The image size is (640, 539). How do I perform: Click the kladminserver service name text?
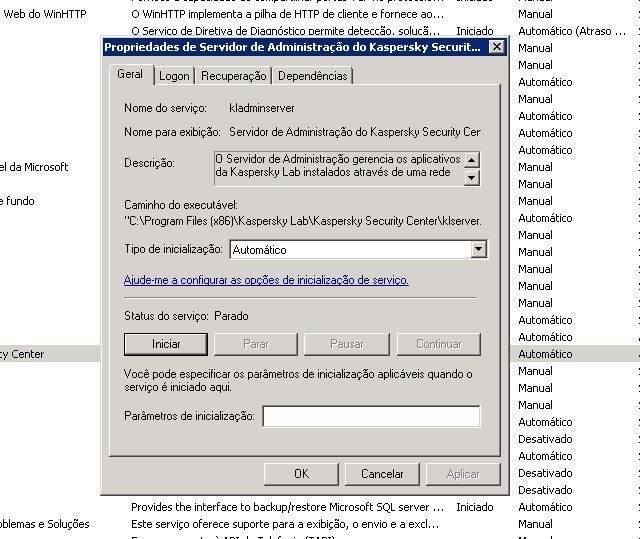click(262, 108)
